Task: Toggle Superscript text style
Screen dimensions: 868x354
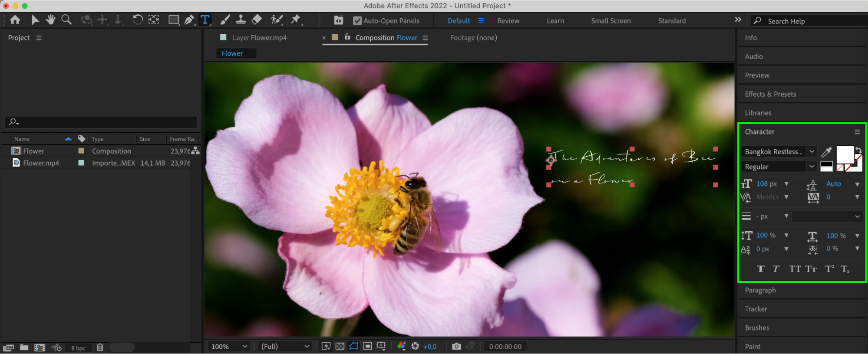Action: coord(829,269)
